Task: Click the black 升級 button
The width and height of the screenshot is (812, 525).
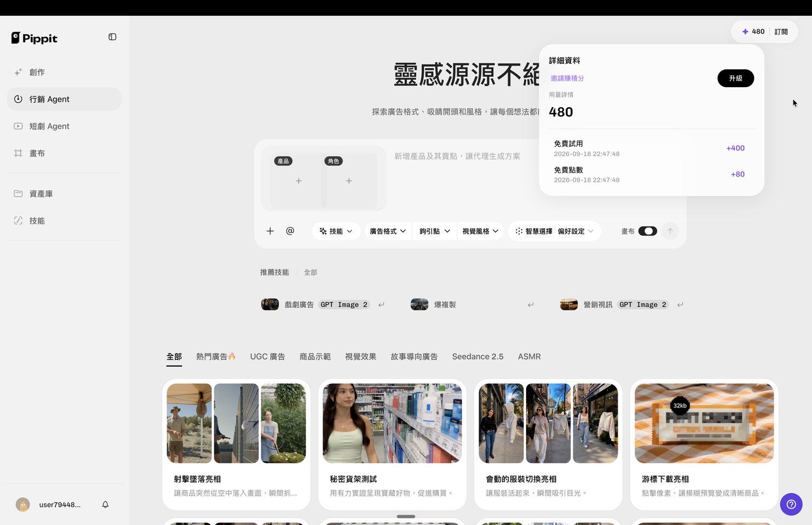Action: click(736, 78)
